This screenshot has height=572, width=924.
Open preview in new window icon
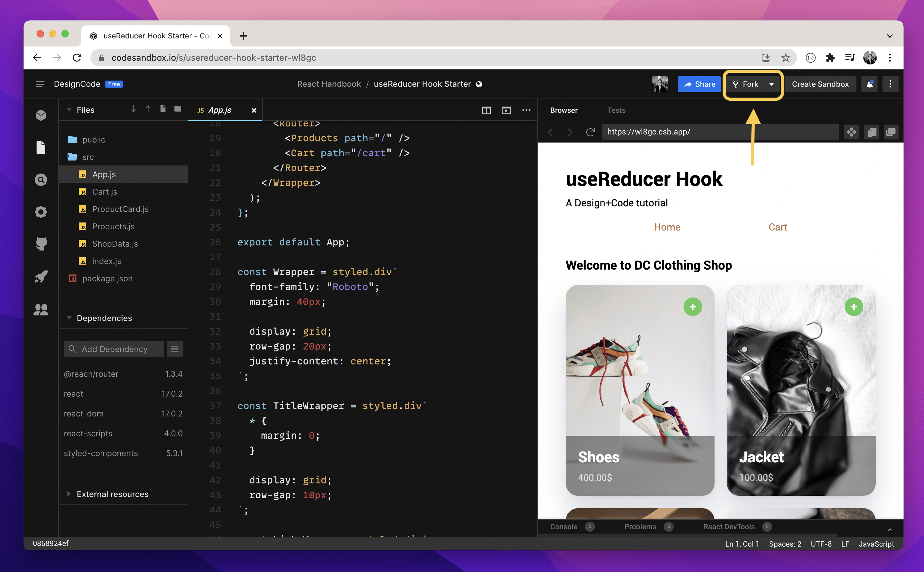(891, 132)
